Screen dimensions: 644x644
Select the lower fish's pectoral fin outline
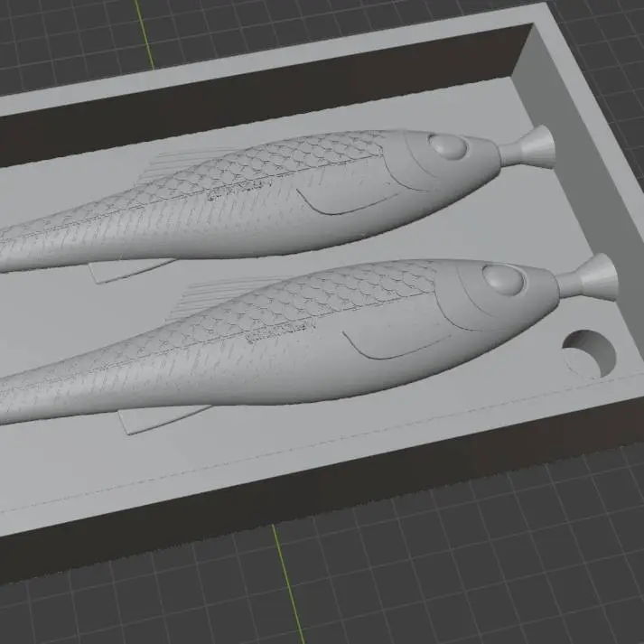(x=397, y=346)
